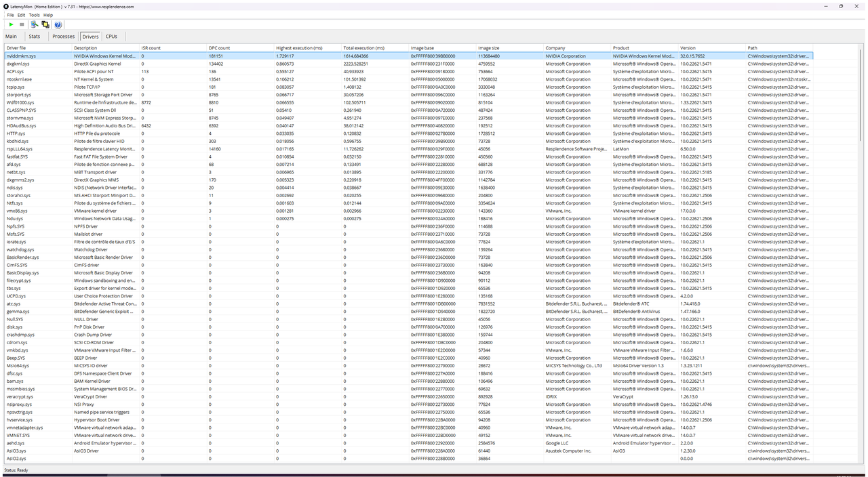This screenshot has height=477, width=868.
Task: Select the HDAudBus.sys driver row
Action: pos(408,125)
